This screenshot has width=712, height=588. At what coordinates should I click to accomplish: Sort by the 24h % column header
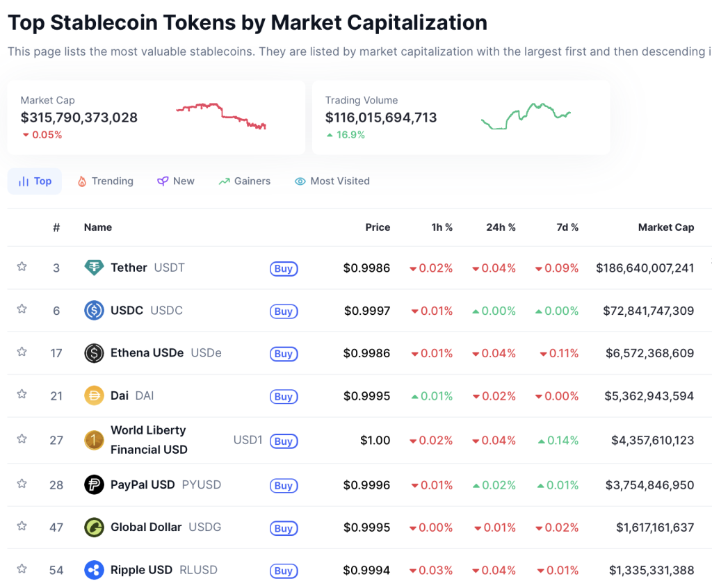click(501, 227)
